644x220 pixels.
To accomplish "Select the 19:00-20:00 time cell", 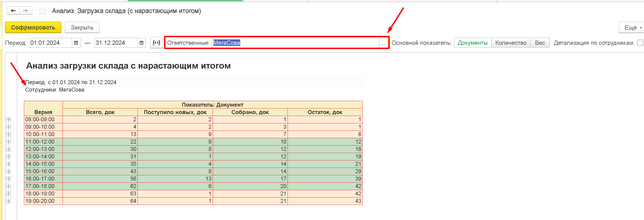I will point(43,201).
